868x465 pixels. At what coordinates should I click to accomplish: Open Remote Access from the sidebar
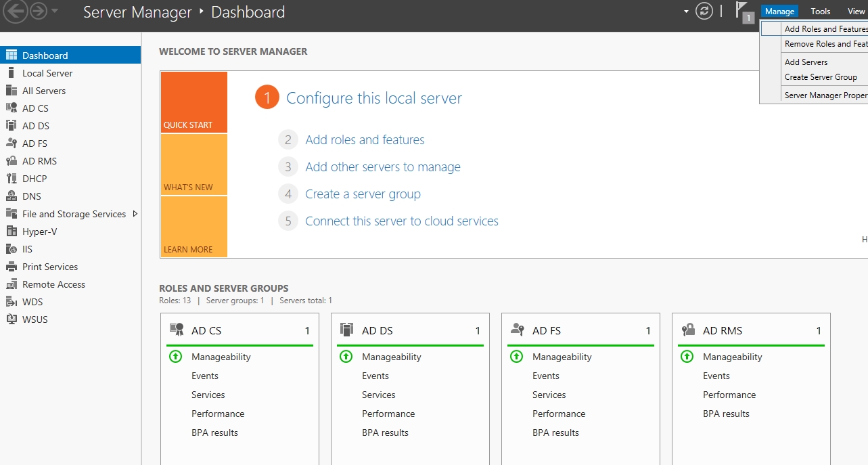(70, 284)
